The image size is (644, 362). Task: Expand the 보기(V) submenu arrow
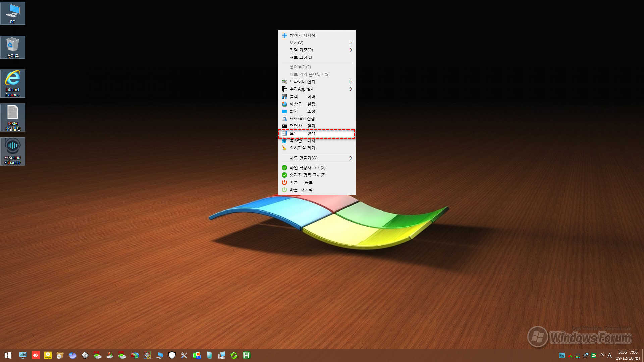(351, 43)
